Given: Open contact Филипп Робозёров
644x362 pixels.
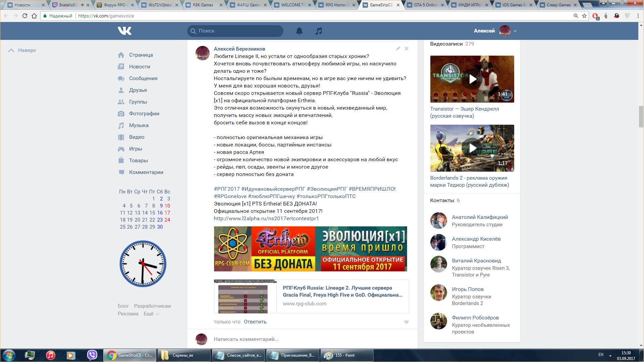Looking at the screenshot, I should point(475,318).
